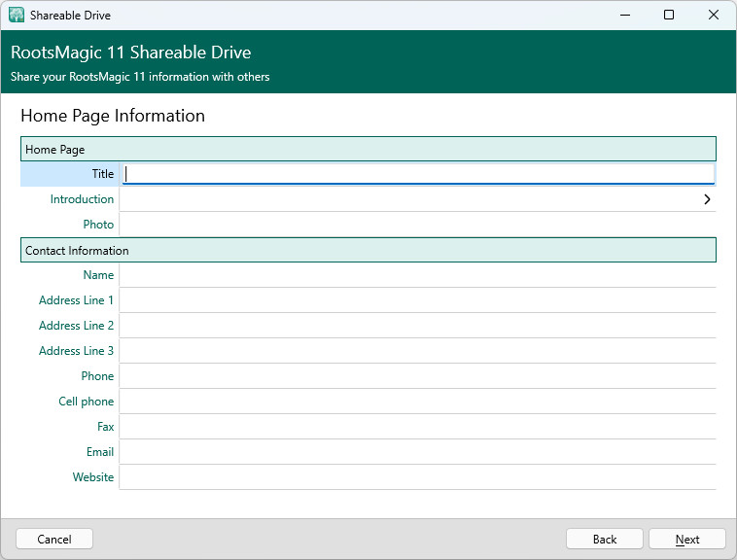
Task: Click the Address Line 3 input field
Action: tap(418, 351)
